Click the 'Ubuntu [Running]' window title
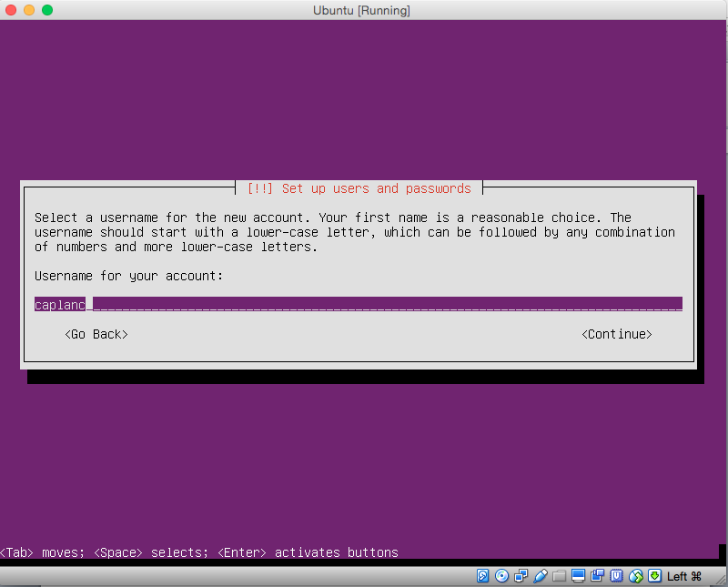728x587 pixels. point(360,10)
